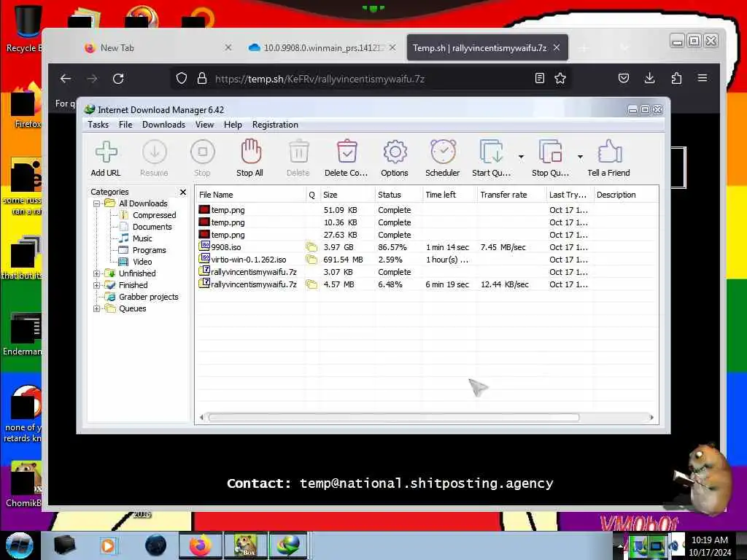The image size is (747, 560).
Task: Select the Documents category
Action: point(152,227)
